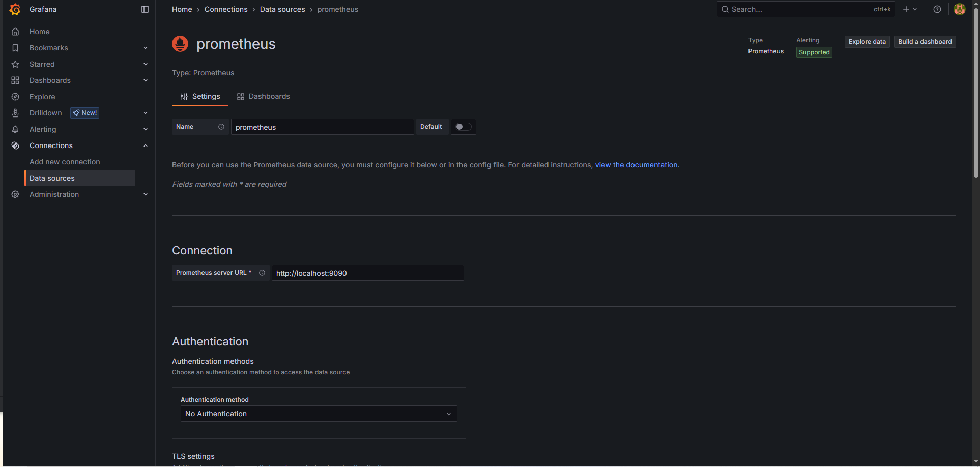Click the Starred star icon

tap(15, 64)
